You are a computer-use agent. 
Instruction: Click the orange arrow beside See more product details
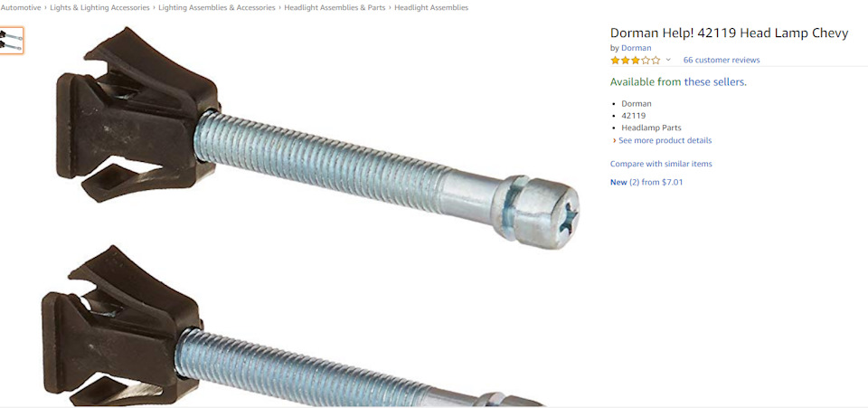[x=615, y=140]
